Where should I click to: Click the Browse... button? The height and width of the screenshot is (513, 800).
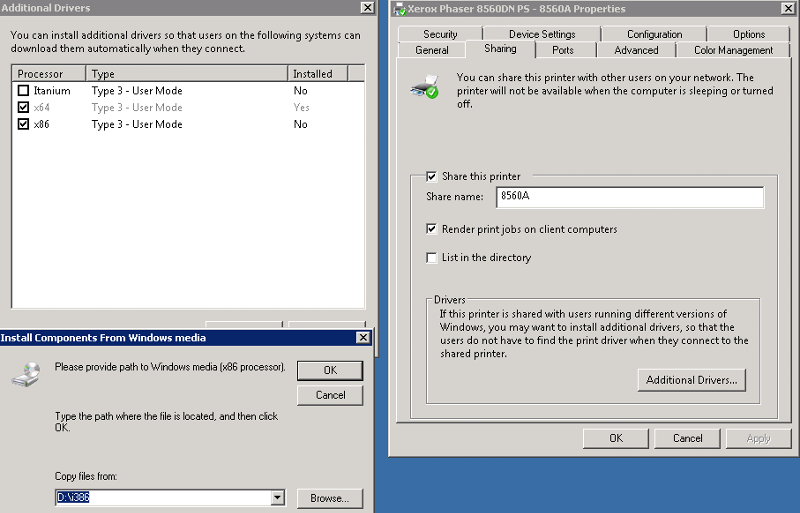click(330, 498)
